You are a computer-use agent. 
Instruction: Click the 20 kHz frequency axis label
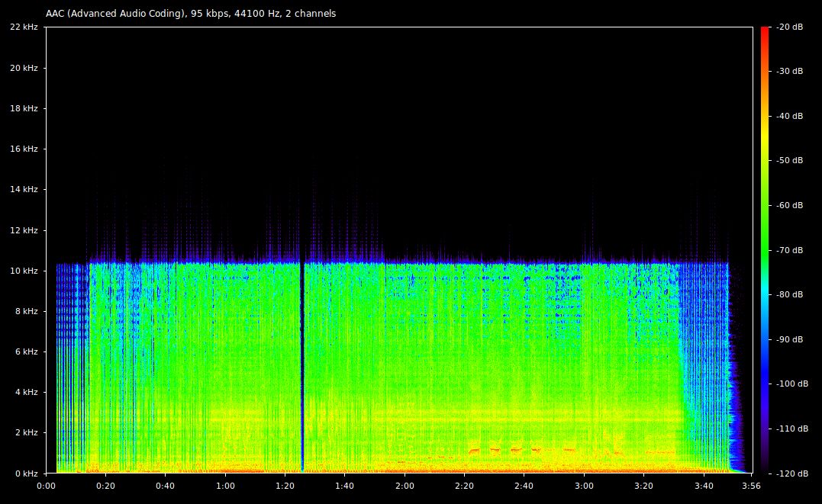[x=24, y=68]
